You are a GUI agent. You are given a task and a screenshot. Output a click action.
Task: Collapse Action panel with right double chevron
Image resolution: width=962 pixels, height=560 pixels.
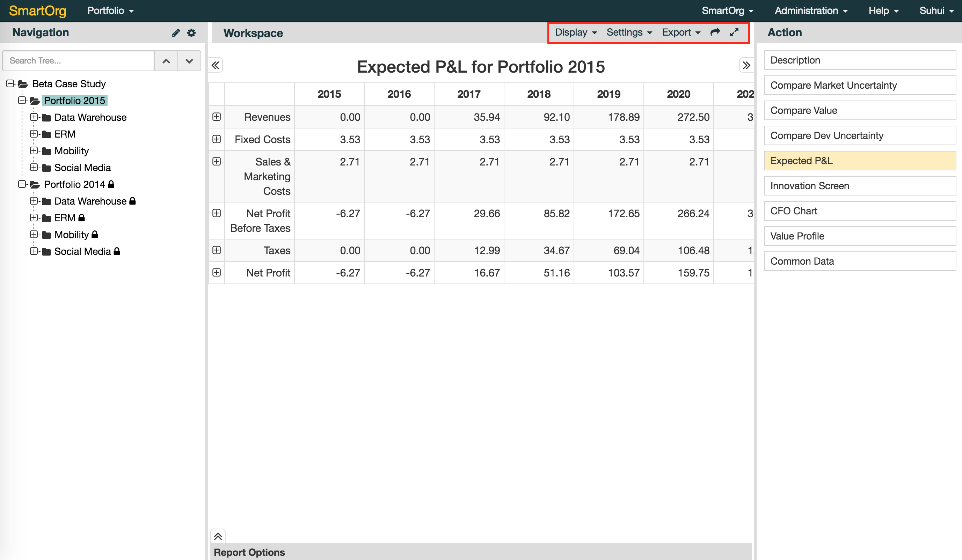pos(746,65)
